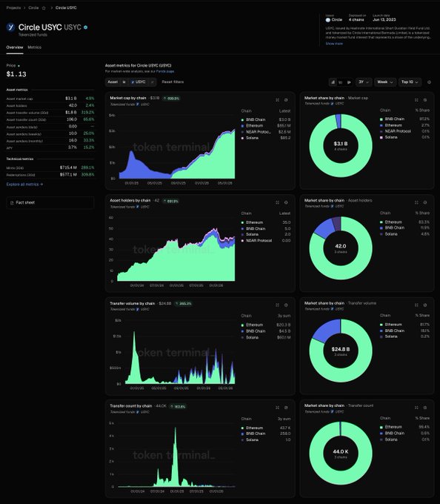
Task: Click the Mints (30d) value $715.4 M
Action: tap(68, 168)
